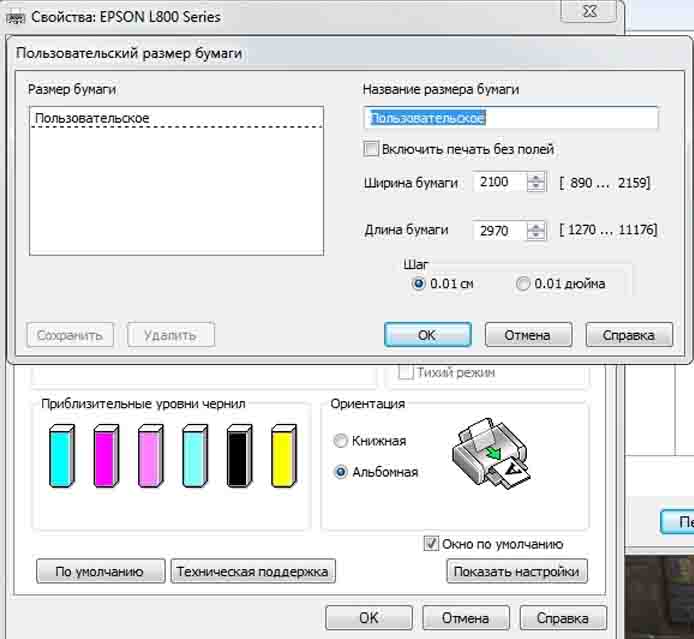Enable the borderless printing checkbox

371,149
